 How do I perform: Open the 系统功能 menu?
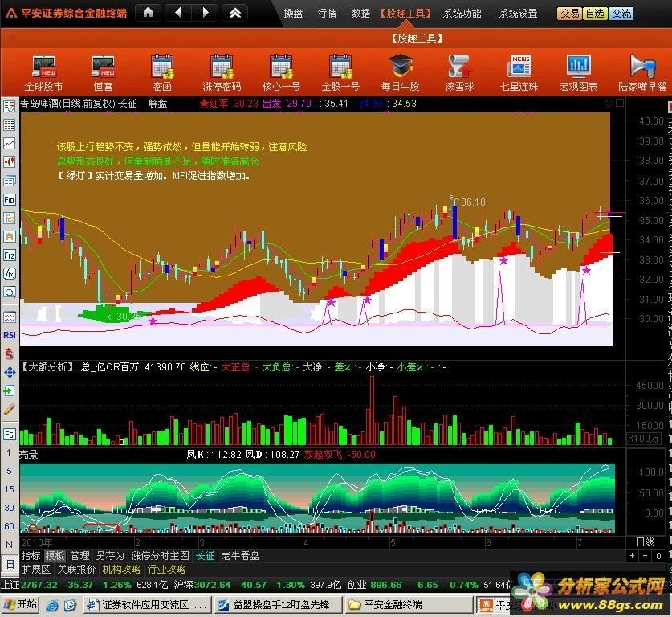[x=462, y=14]
